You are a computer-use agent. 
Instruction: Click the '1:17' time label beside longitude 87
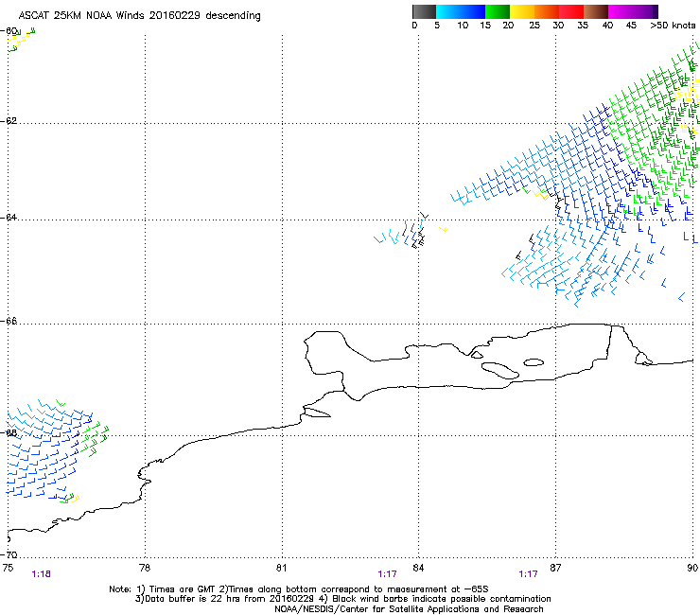click(528, 574)
